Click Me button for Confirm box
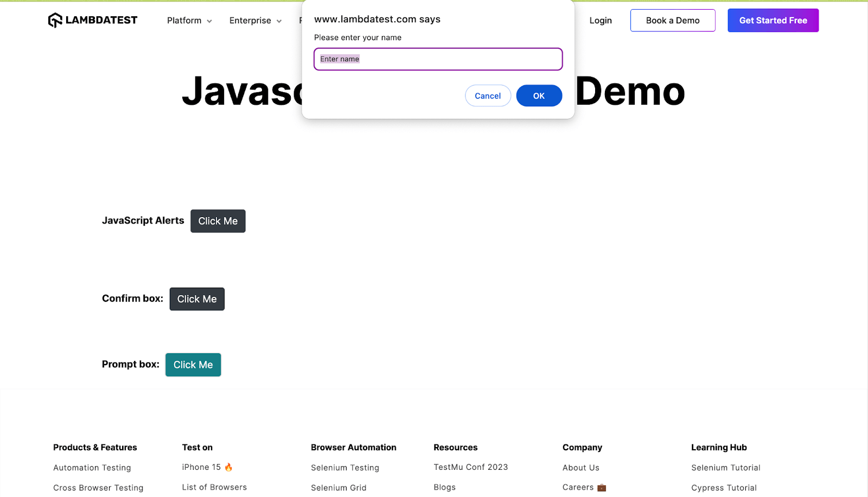Screen dimensions: 868x497 [x=197, y=299]
